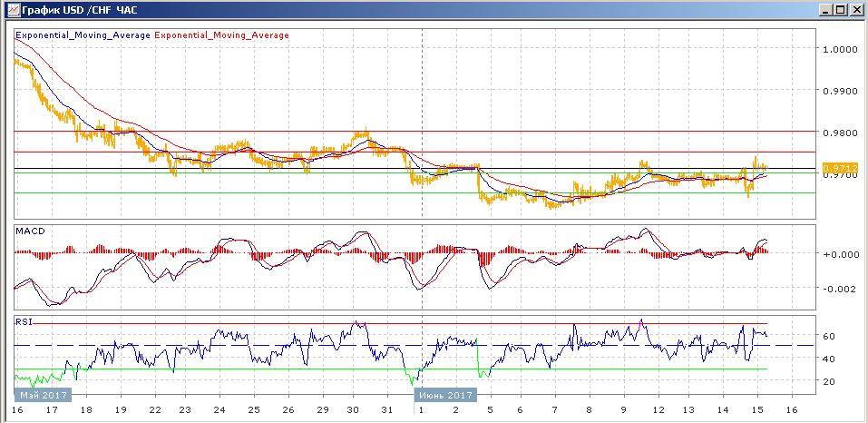Close the USD/CHF chart window
The height and width of the screenshot is (423, 868).
tap(855, 10)
